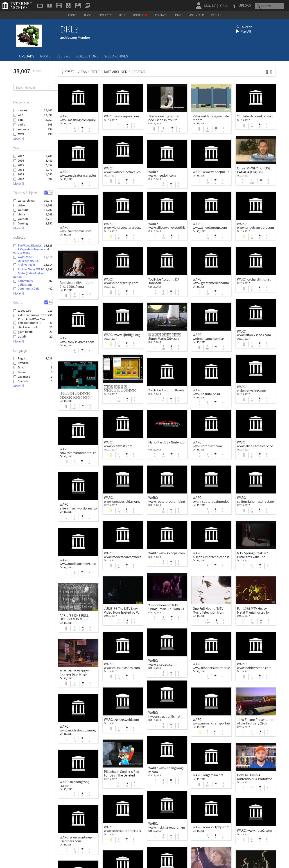The height and width of the screenshot is (868, 289).
Task: Expand More under Collection
Action: [18, 293]
